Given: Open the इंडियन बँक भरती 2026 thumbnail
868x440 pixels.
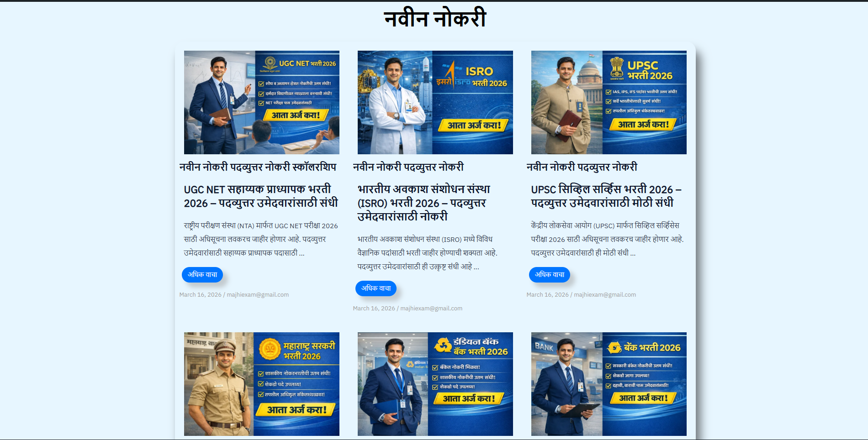Looking at the screenshot, I should pos(435,384).
